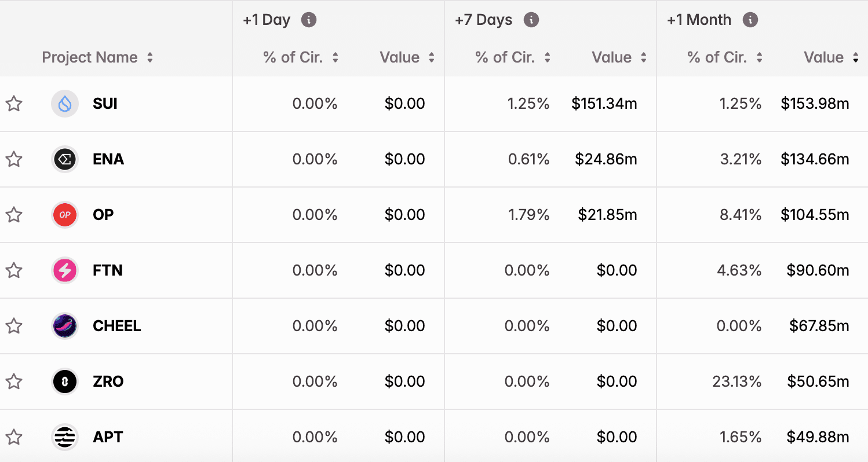The image size is (868, 462).
Task: Favorite the ZRO row with its star
Action: tap(14, 381)
